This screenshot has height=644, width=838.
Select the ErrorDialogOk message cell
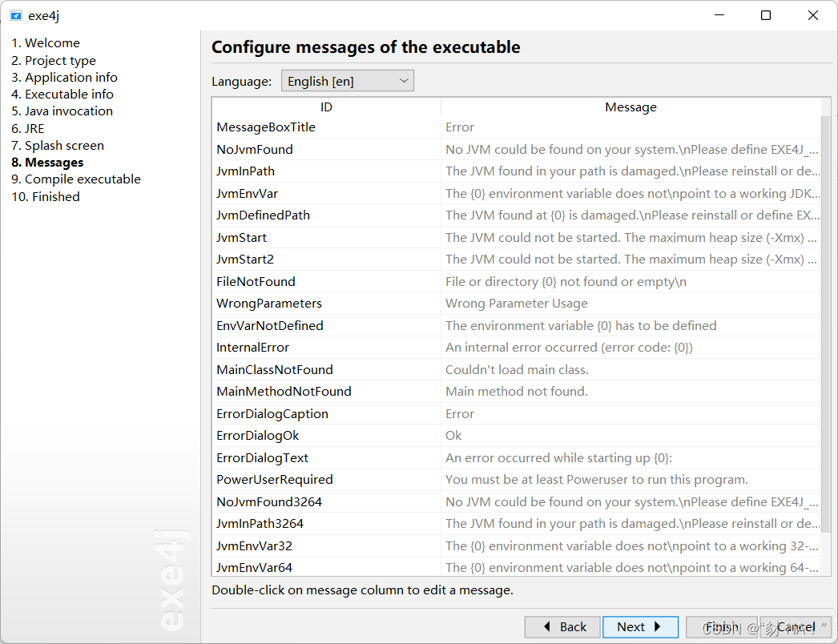point(631,436)
